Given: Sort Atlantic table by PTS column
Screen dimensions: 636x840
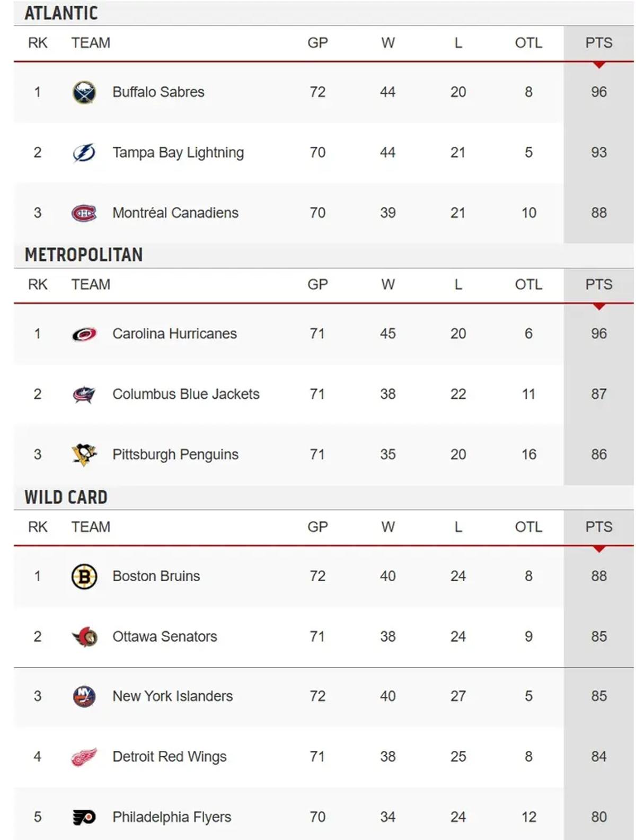Looking at the screenshot, I should [x=598, y=43].
